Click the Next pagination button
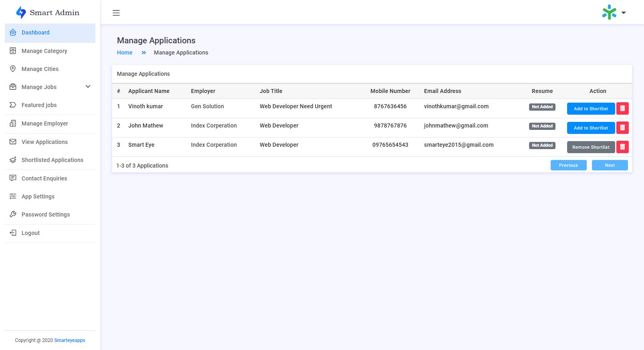This screenshot has width=644, height=350. pyautogui.click(x=610, y=165)
